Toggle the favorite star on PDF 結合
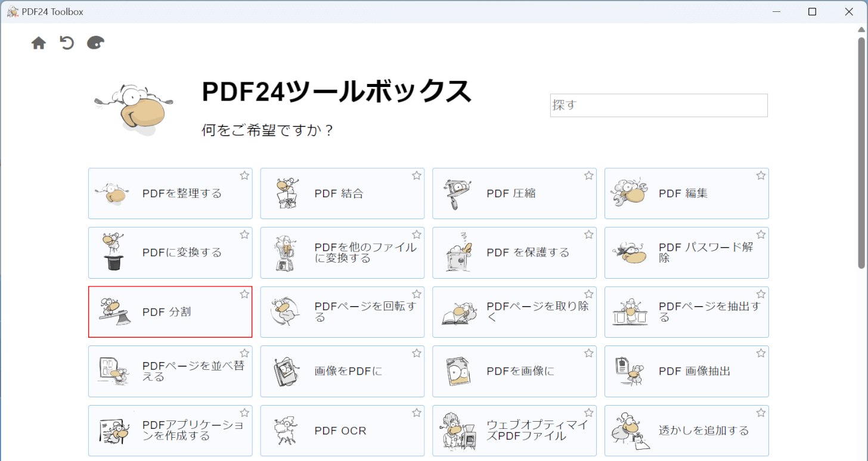 coord(417,176)
